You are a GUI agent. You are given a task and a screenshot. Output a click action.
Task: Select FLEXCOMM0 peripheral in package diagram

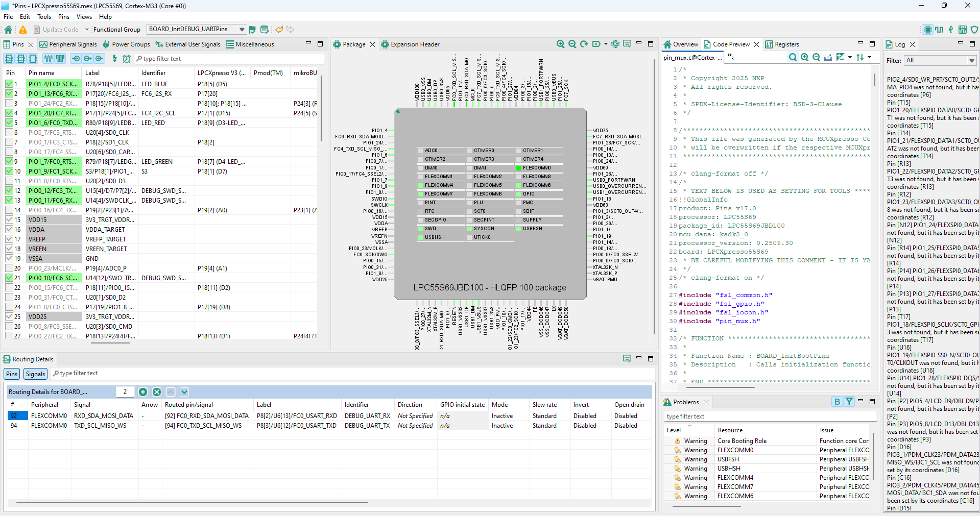(539, 168)
